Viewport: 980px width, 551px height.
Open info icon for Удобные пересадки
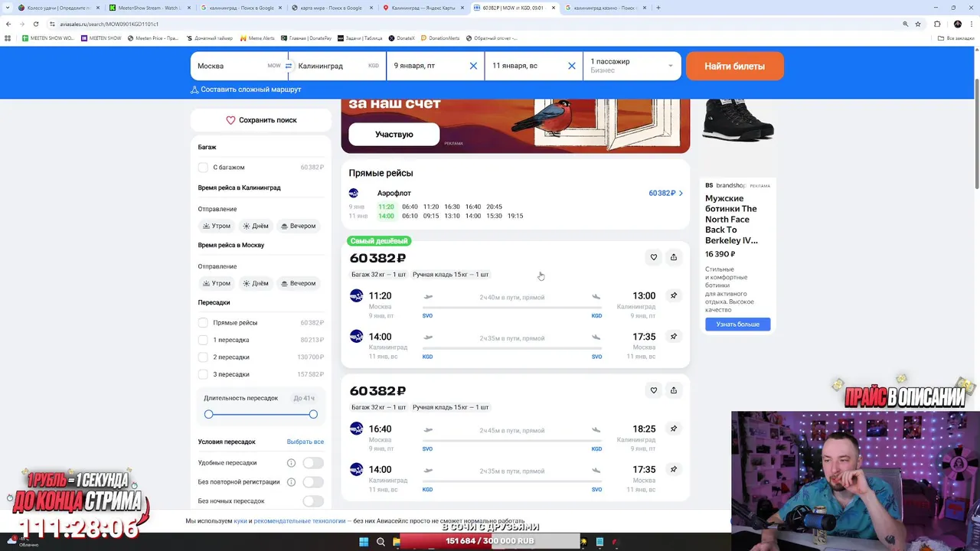pyautogui.click(x=291, y=463)
